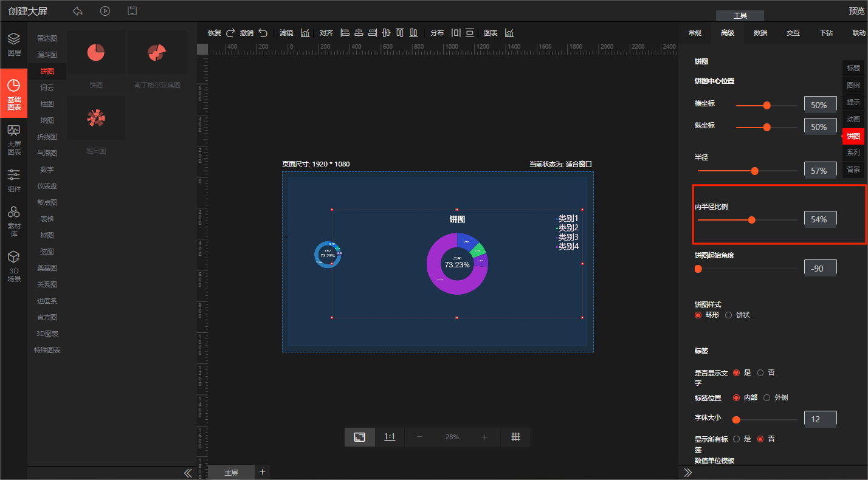Switch to the 数据 tab
Image resolution: width=868 pixels, height=480 pixels.
click(x=760, y=33)
